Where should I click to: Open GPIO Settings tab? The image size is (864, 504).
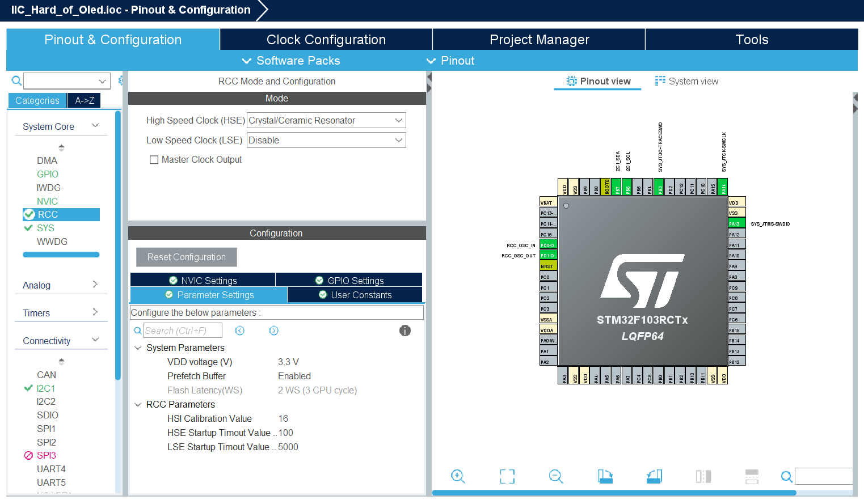349,280
